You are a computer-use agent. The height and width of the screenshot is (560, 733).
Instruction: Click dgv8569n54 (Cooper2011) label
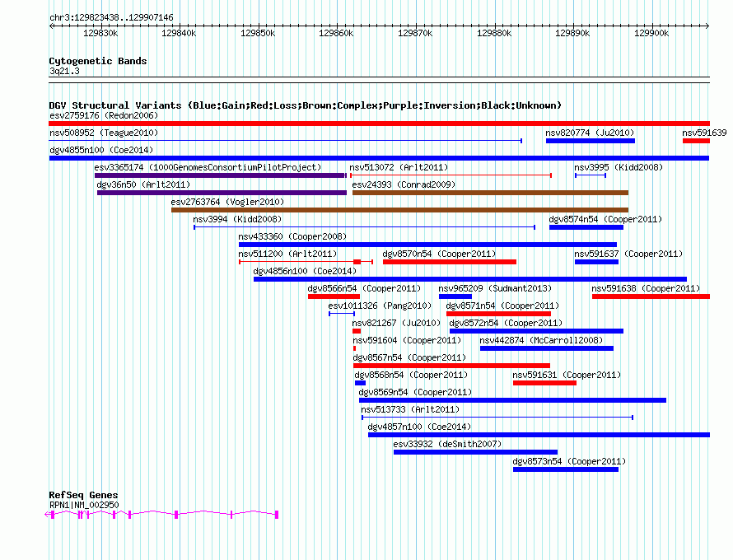[x=415, y=392]
